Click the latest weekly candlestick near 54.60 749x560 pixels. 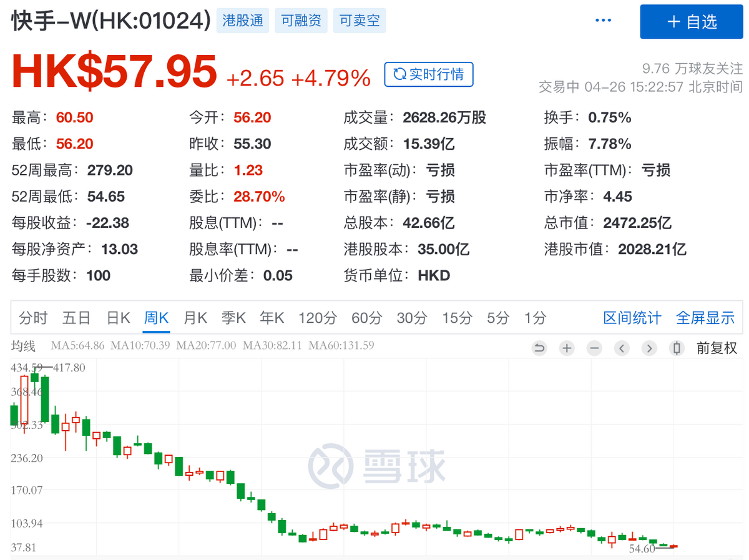click(673, 546)
